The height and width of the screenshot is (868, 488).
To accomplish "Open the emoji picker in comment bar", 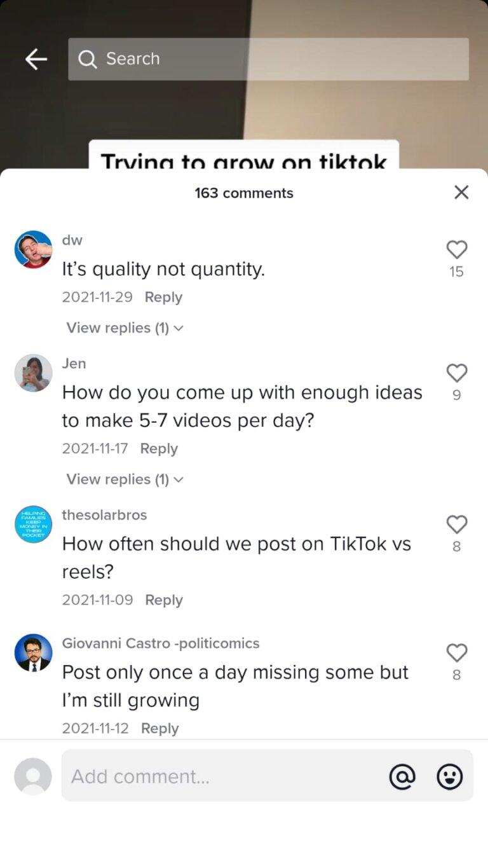I will [x=449, y=776].
